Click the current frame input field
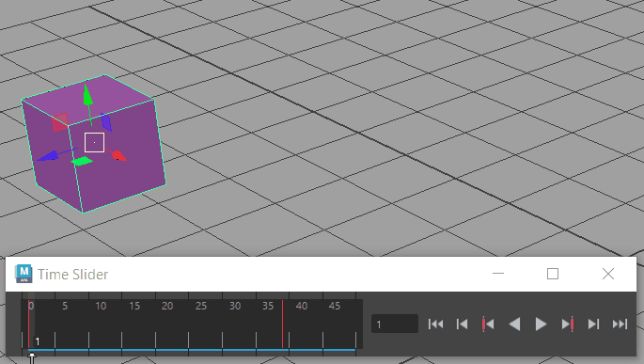 [x=395, y=324]
